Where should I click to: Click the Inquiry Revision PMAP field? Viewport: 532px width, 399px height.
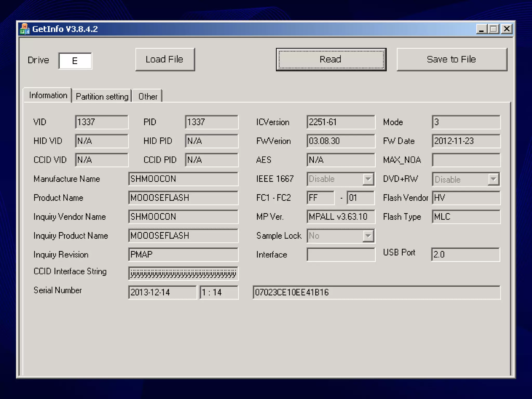pyautogui.click(x=183, y=254)
